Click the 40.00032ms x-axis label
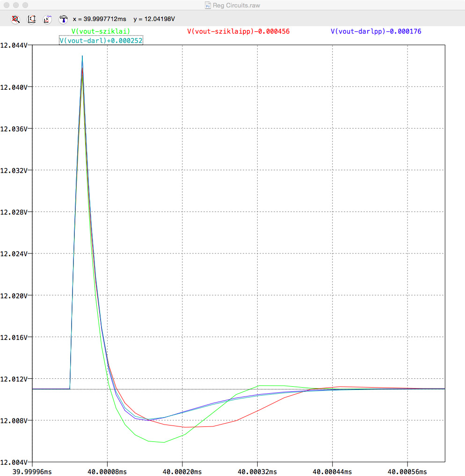 click(257, 472)
